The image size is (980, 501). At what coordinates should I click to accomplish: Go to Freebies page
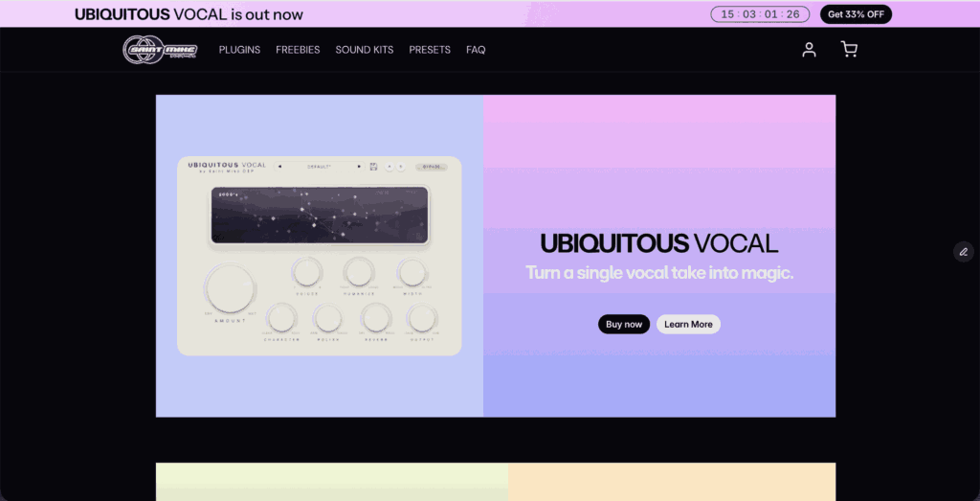click(298, 50)
